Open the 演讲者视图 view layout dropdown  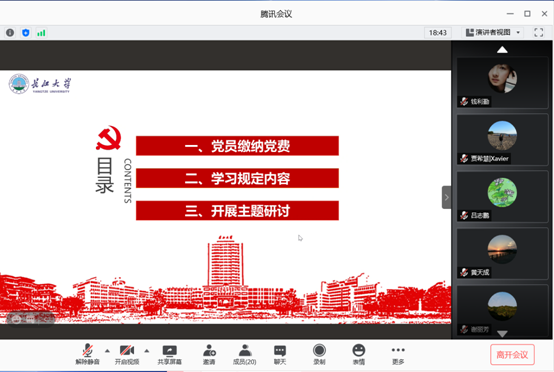pyautogui.click(x=493, y=33)
